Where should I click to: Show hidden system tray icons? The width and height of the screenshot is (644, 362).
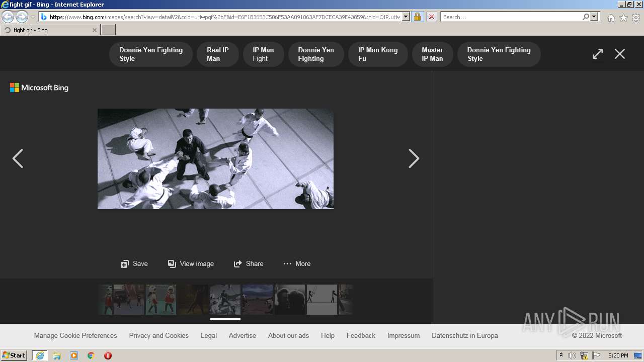(561, 355)
